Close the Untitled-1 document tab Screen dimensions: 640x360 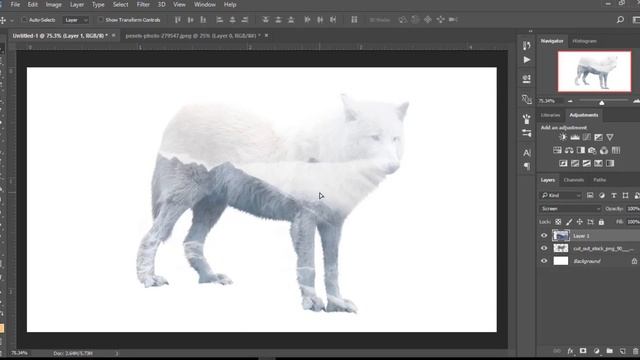click(113, 36)
